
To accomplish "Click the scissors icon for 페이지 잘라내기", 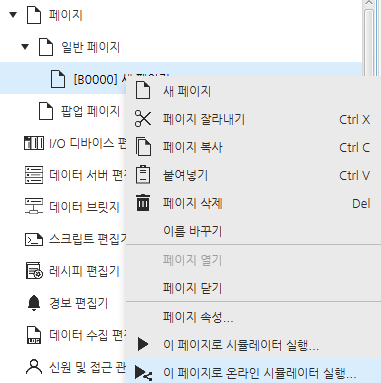I will coord(143,119).
